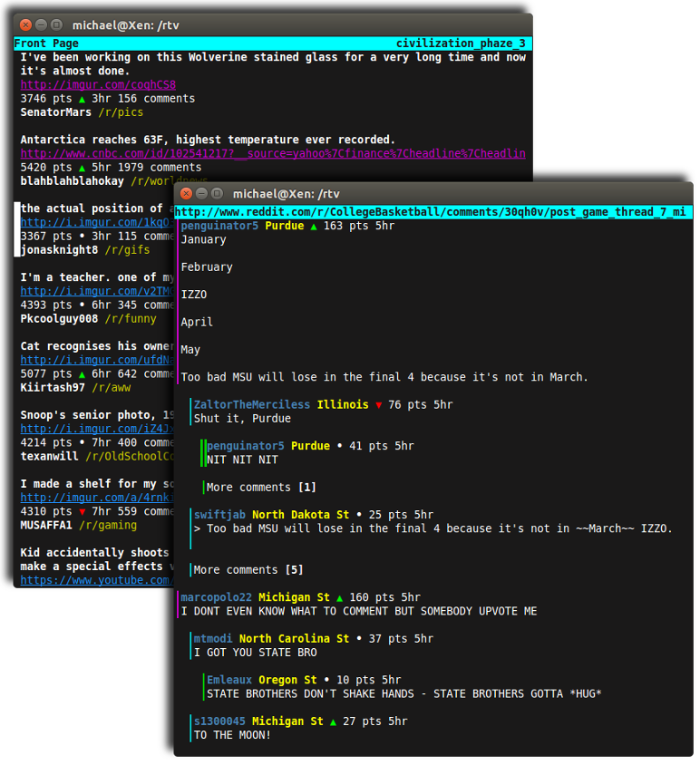Click the SenatorMars author name
Screen dimensions: 700x765
[55, 112]
